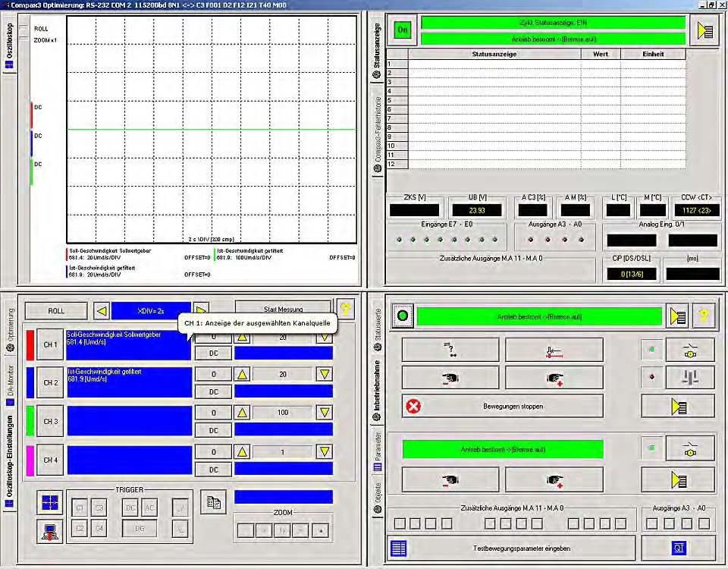Decrease CH 3 scale with down triangle
The image size is (728, 569).
[325, 413]
